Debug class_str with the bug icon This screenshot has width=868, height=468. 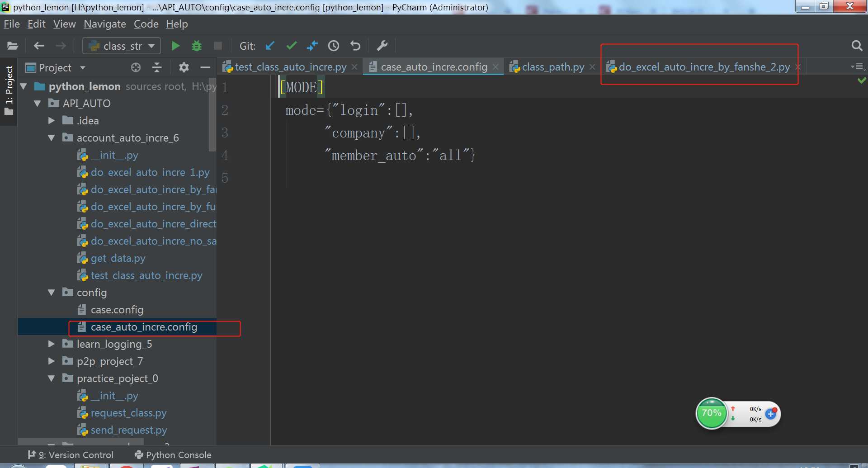197,46
